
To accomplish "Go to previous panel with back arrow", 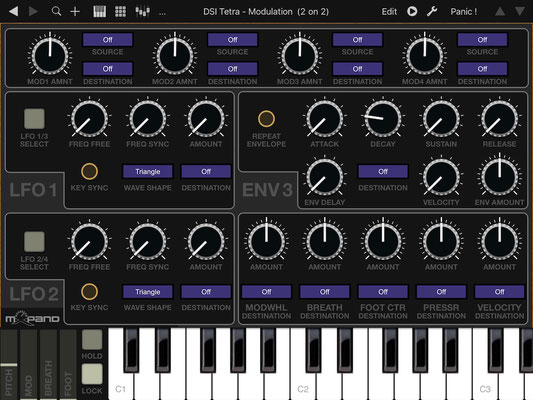I will click(14, 12).
